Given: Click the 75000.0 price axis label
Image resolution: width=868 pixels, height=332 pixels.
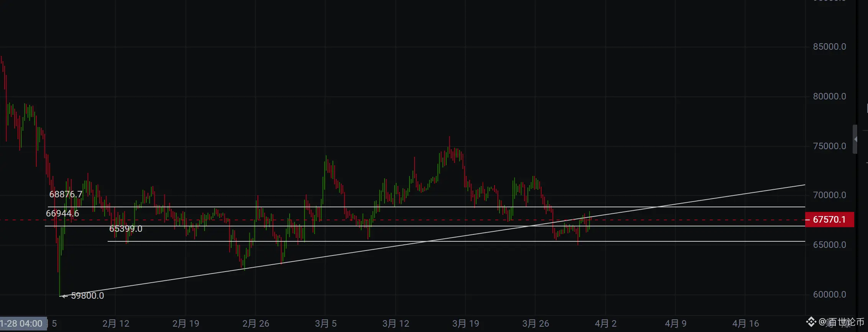Looking at the screenshot, I should [830, 146].
